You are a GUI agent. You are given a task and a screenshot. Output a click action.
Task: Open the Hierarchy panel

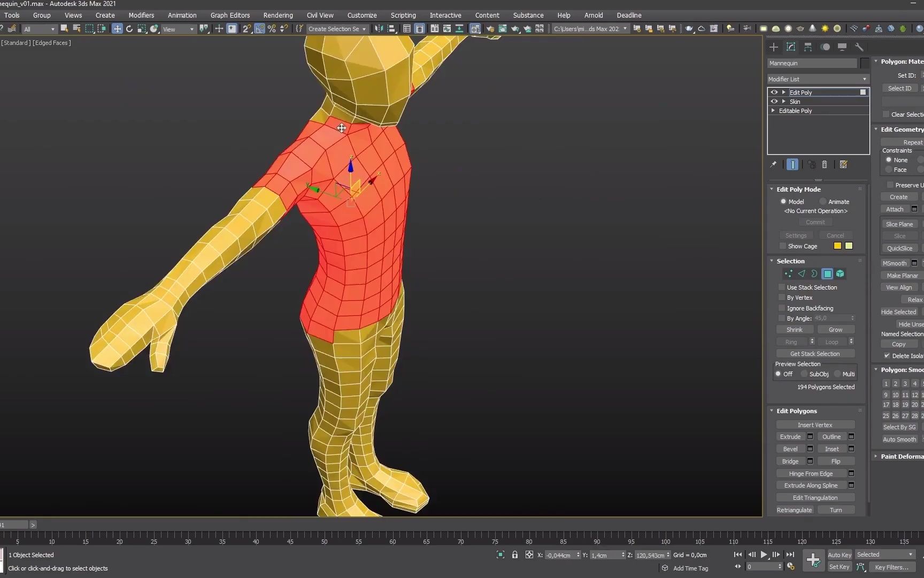pyautogui.click(x=808, y=47)
